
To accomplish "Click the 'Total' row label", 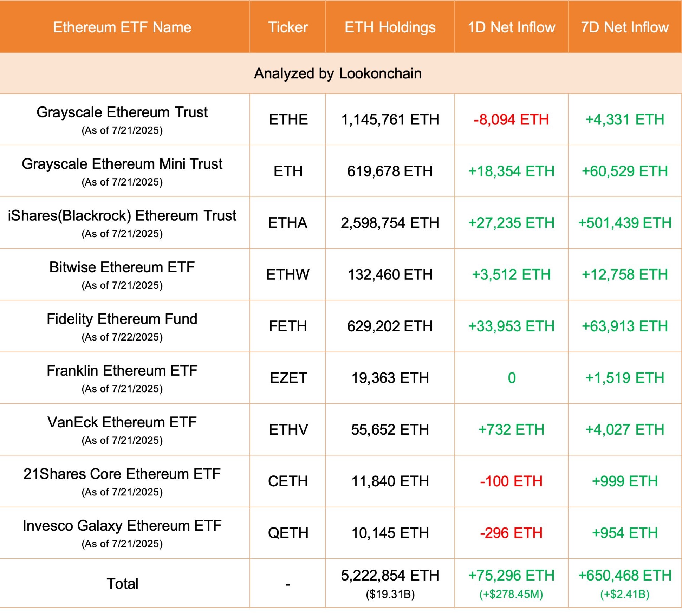I will (x=122, y=584).
